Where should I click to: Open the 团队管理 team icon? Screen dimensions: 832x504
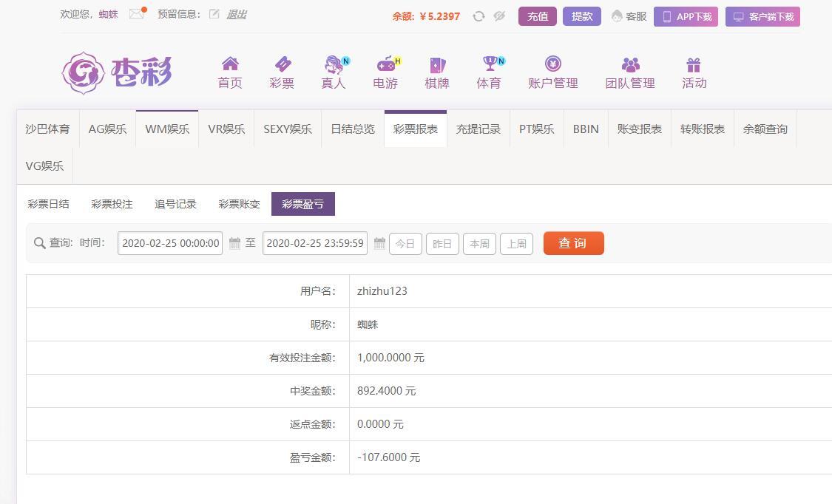tap(630, 64)
